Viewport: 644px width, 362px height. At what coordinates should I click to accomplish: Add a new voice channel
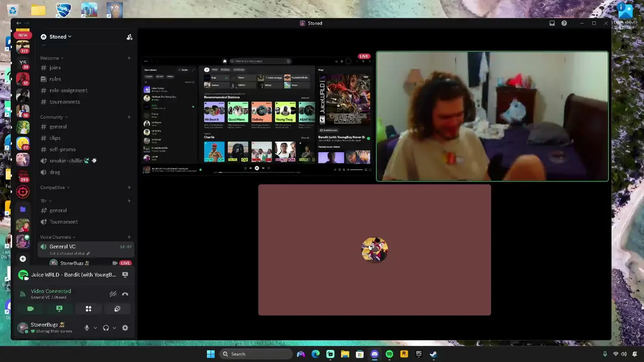click(x=129, y=237)
